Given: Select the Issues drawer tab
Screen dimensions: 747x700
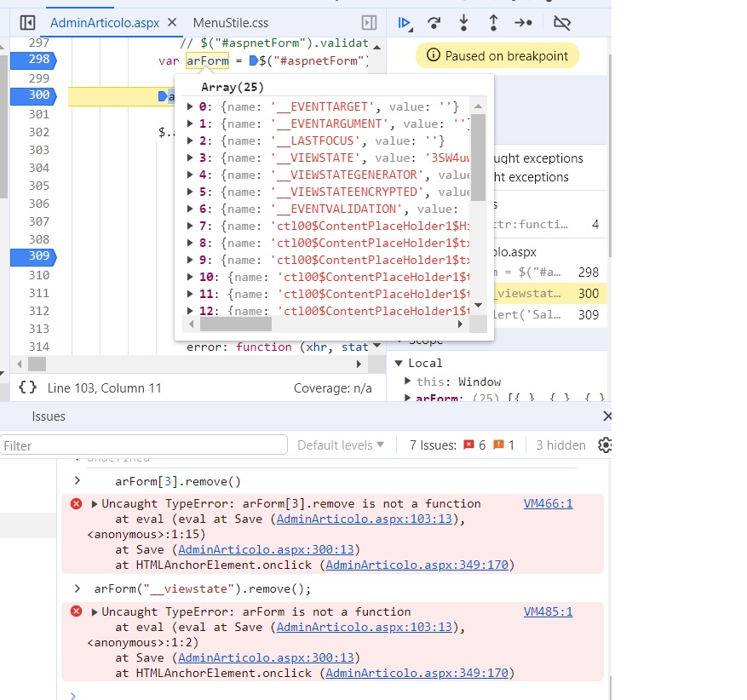Looking at the screenshot, I should point(49,416).
